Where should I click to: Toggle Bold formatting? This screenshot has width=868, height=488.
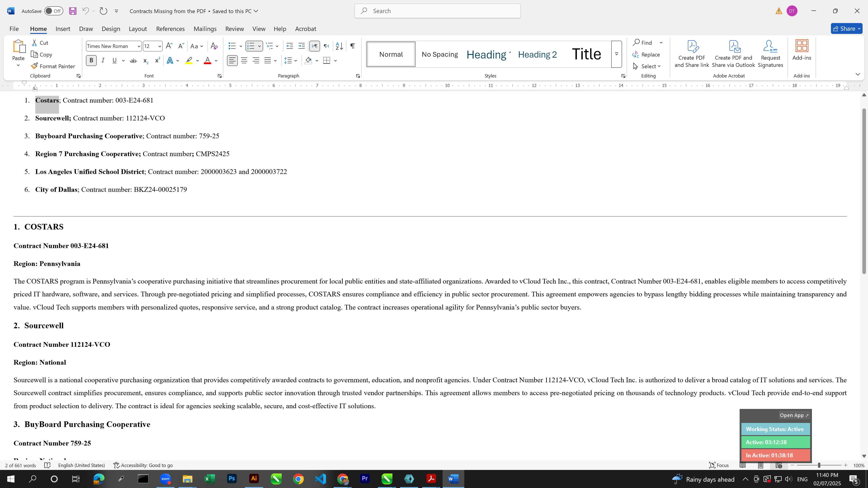[x=91, y=61]
